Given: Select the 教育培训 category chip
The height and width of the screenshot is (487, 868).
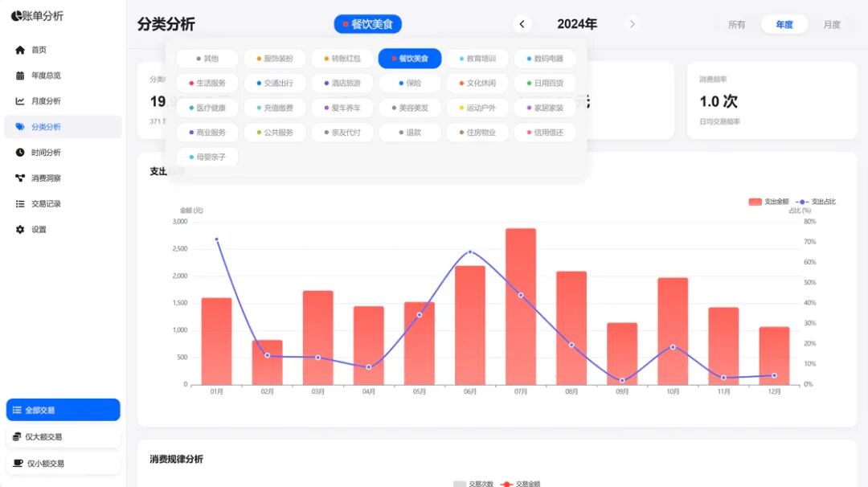Looking at the screenshot, I should click(477, 59).
